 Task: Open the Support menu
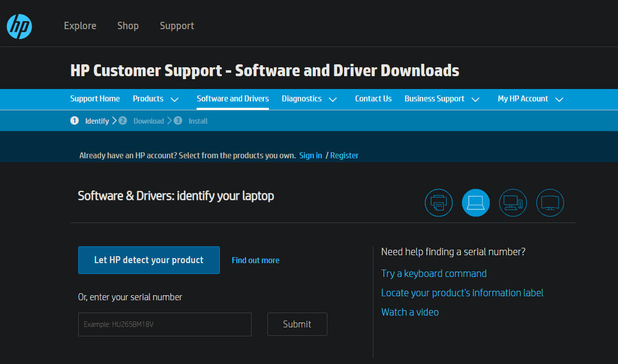[177, 26]
